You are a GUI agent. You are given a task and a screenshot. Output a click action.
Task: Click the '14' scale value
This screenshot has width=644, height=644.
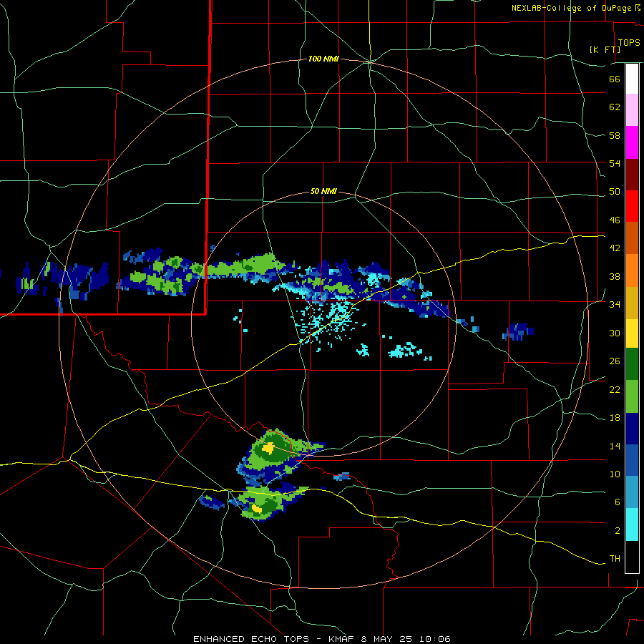coord(615,446)
